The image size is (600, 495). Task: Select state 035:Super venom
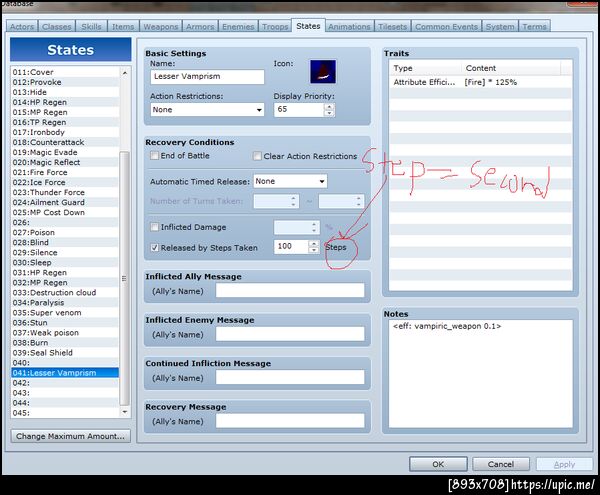point(65,313)
